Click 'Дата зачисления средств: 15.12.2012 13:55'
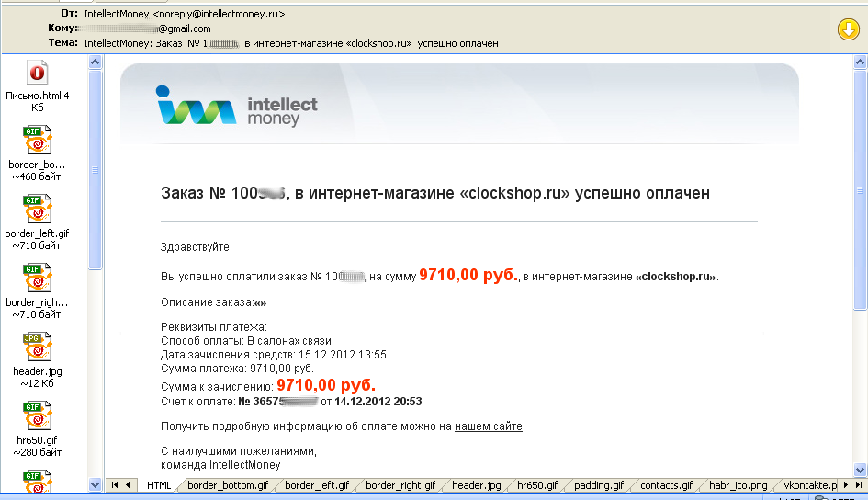The height and width of the screenshot is (500, 868). pyautogui.click(x=274, y=355)
